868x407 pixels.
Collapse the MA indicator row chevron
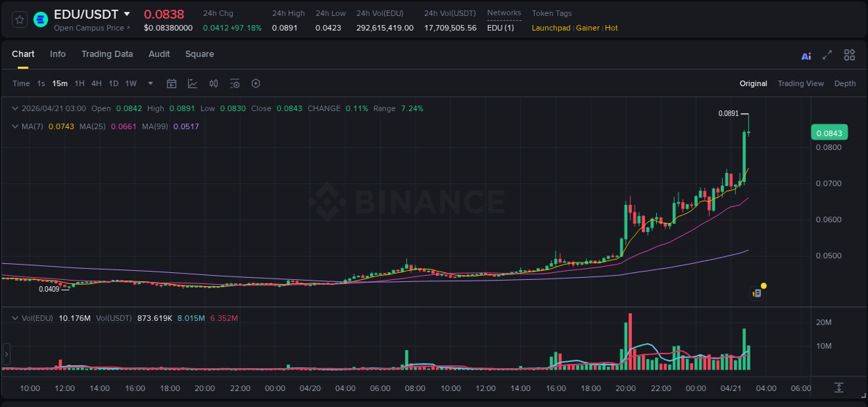(x=14, y=126)
